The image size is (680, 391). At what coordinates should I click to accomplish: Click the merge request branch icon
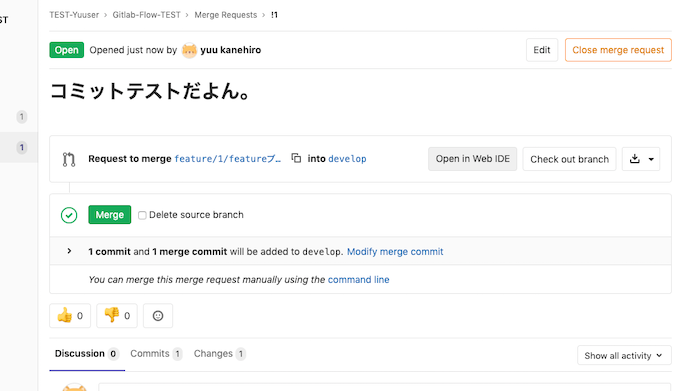click(x=69, y=159)
